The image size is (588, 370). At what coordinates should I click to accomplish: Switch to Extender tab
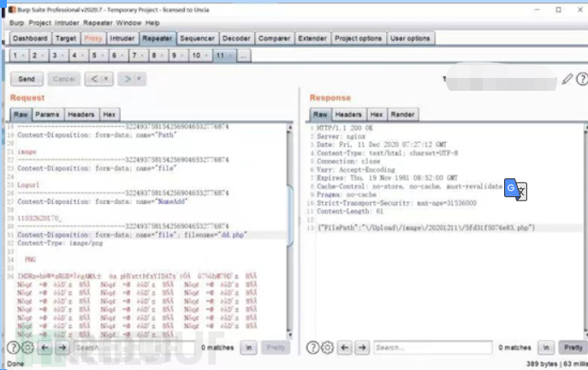pyautogui.click(x=312, y=39)
